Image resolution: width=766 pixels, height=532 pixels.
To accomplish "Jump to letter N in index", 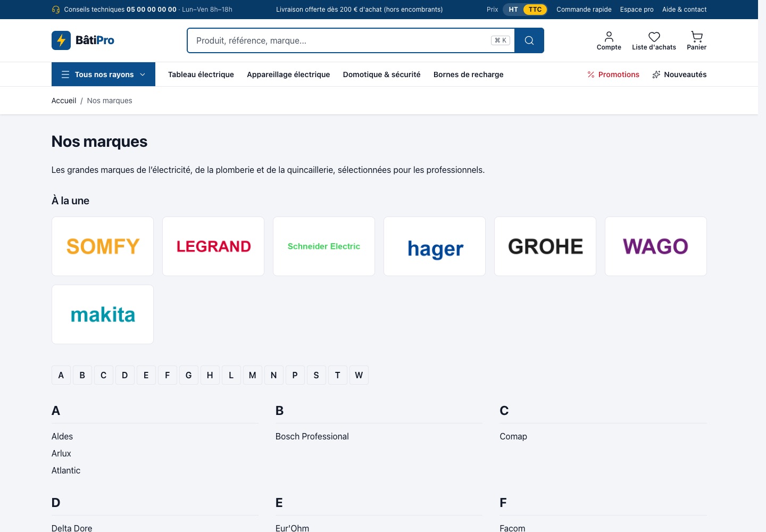I will [x=274, y=375].
